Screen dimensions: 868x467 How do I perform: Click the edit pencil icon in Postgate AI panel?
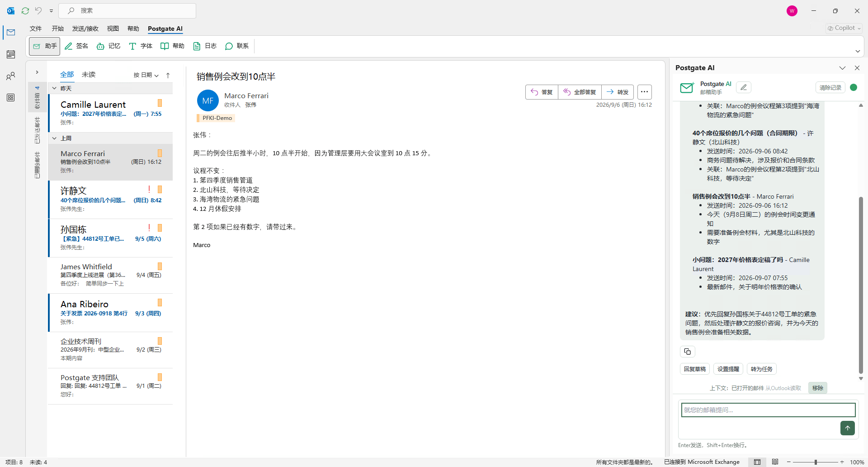click(744, 87)
